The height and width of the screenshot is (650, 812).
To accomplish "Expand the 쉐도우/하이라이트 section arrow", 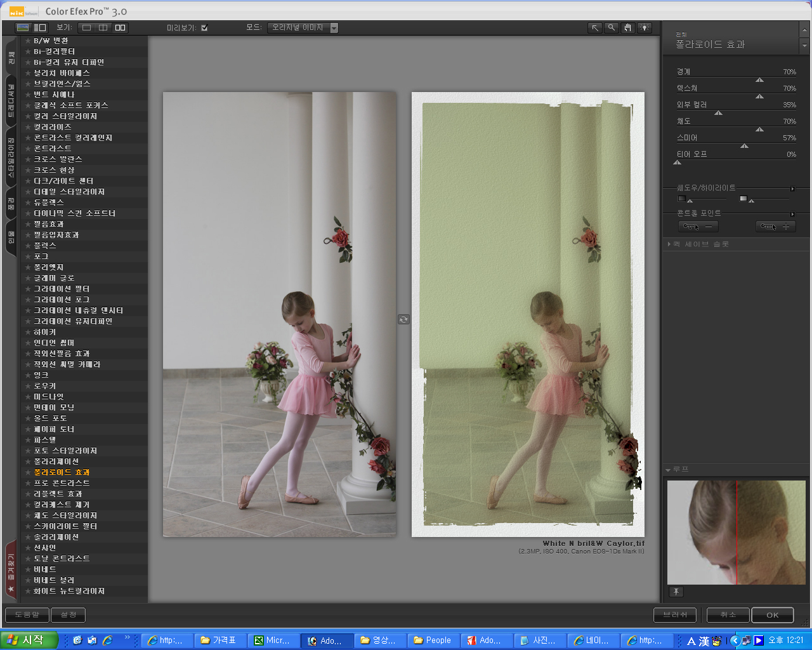I will click(x=792, y=189).
